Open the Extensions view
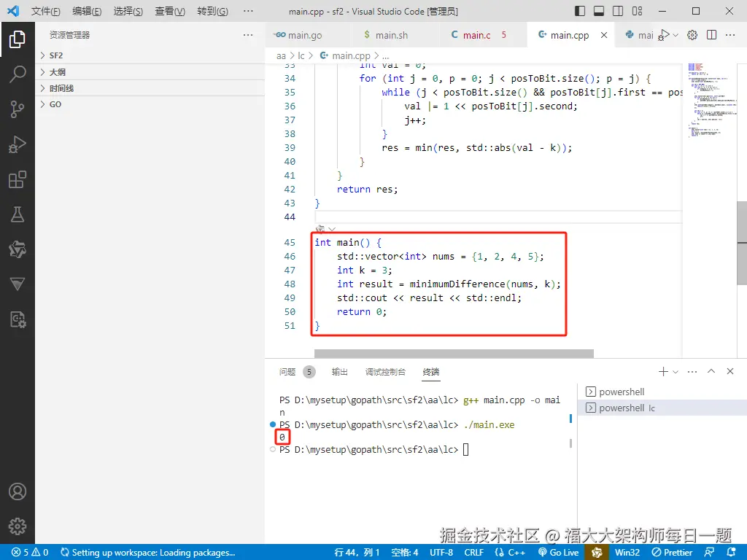The image size is (747, 560). tap(18, 179)
